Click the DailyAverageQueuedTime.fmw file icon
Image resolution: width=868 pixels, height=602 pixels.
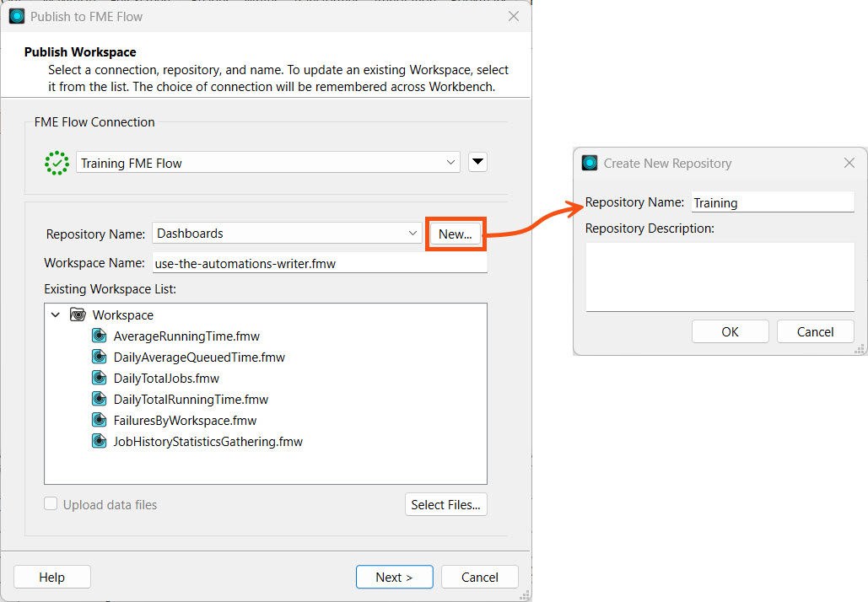click(x=98, y=357)
